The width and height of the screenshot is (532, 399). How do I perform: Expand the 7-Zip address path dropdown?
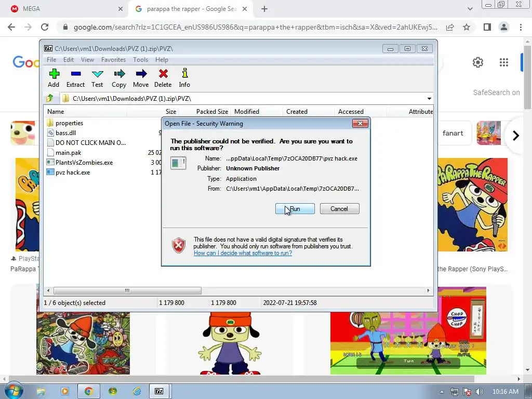click(429, 98)
